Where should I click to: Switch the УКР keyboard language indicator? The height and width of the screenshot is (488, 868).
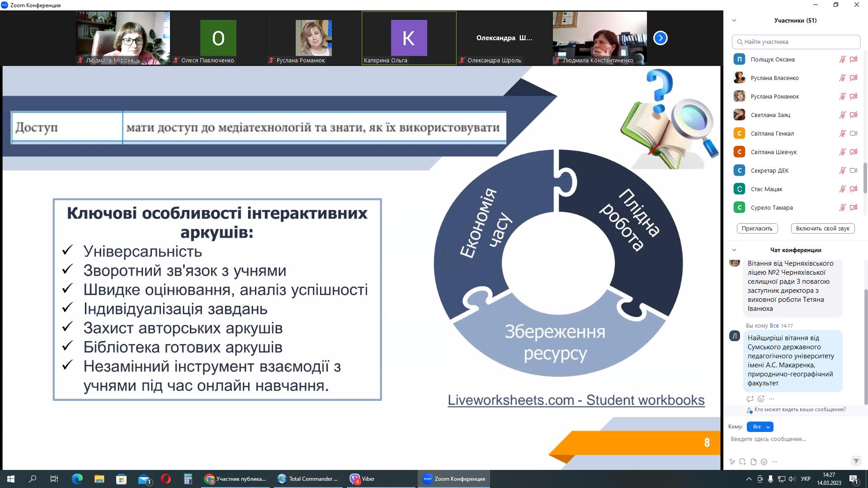point(805,479)
